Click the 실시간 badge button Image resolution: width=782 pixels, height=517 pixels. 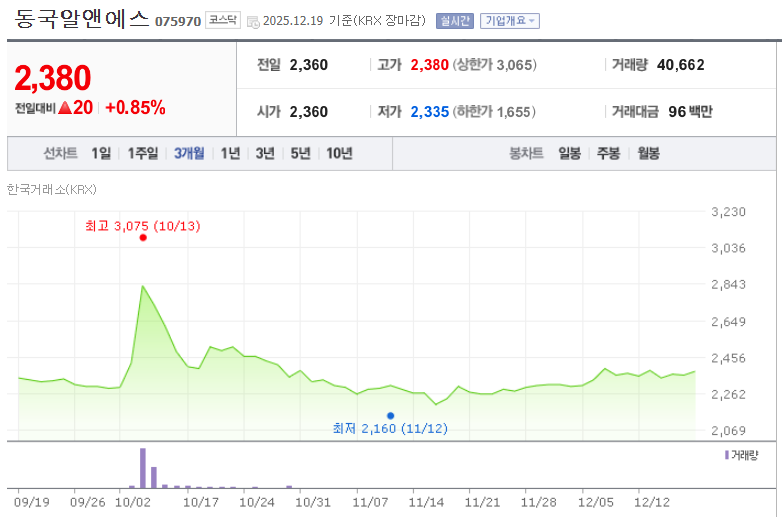pos(454,21)
